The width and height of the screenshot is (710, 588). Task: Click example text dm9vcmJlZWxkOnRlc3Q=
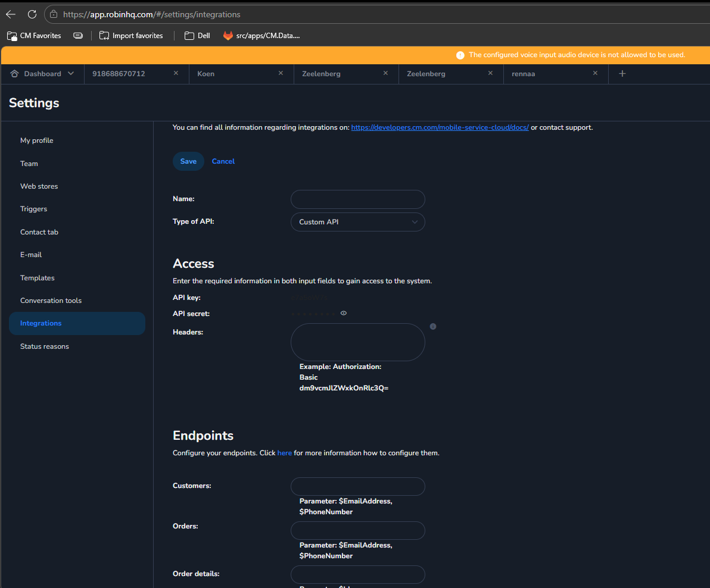click(344, 388)
